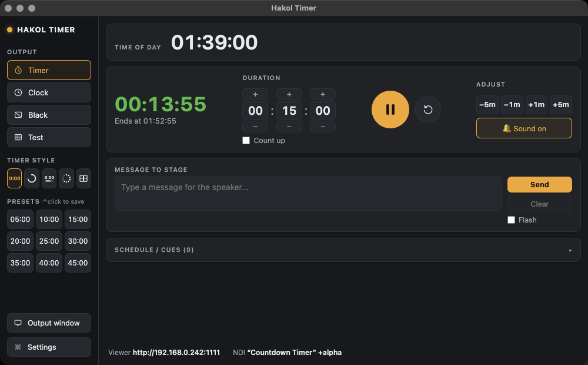Open the Viewer URL http://192.168.0.242:1111

coord(176,352)
